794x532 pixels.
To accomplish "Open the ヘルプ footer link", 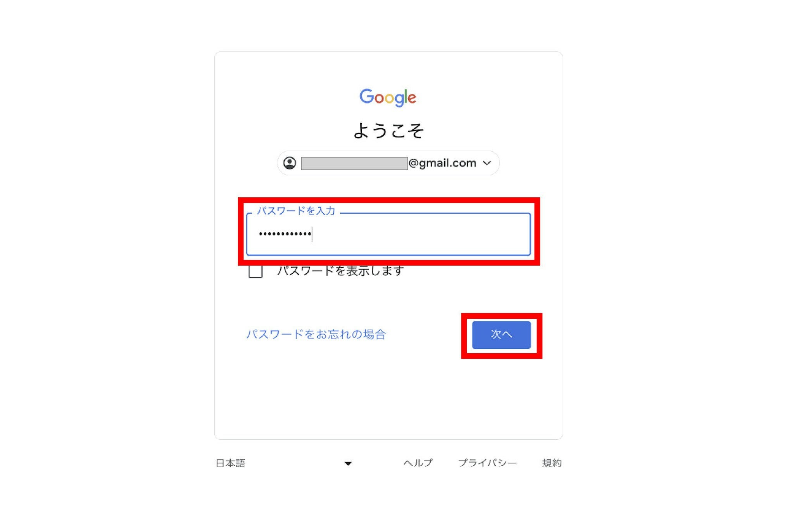I will (x=418, y=463).
